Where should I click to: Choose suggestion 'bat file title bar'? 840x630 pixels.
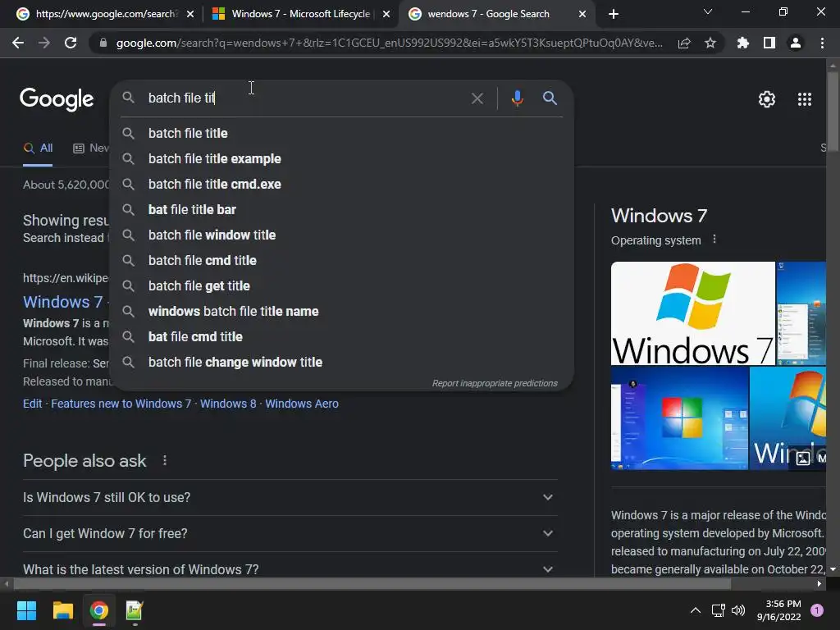[342, 209]
